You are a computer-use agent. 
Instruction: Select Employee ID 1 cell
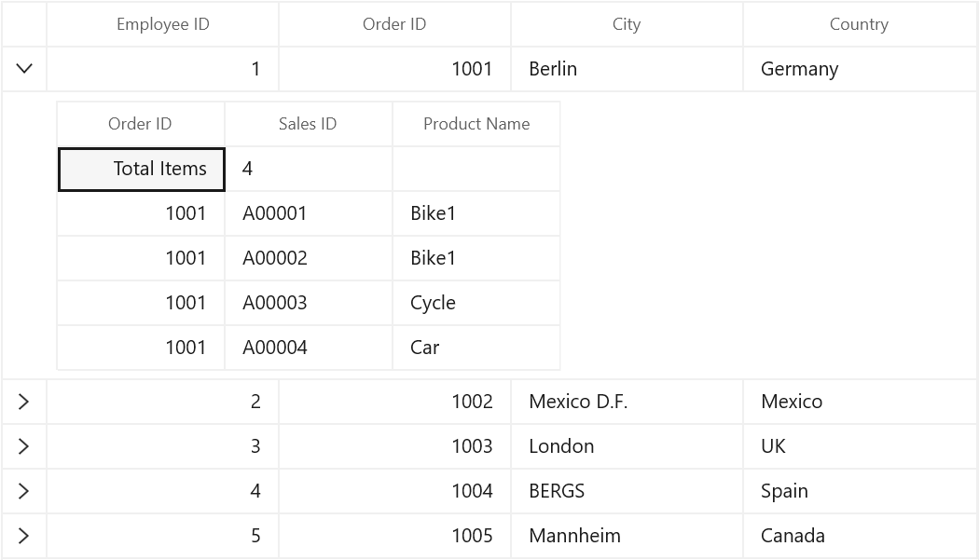pyautogui.click(x=163, y=69)
